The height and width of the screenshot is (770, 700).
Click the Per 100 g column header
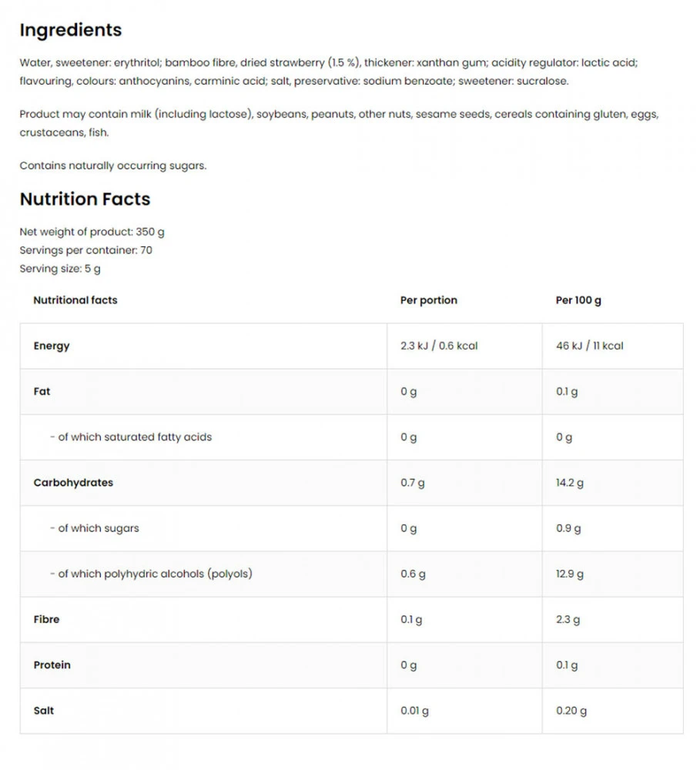(x=578, y=300)
